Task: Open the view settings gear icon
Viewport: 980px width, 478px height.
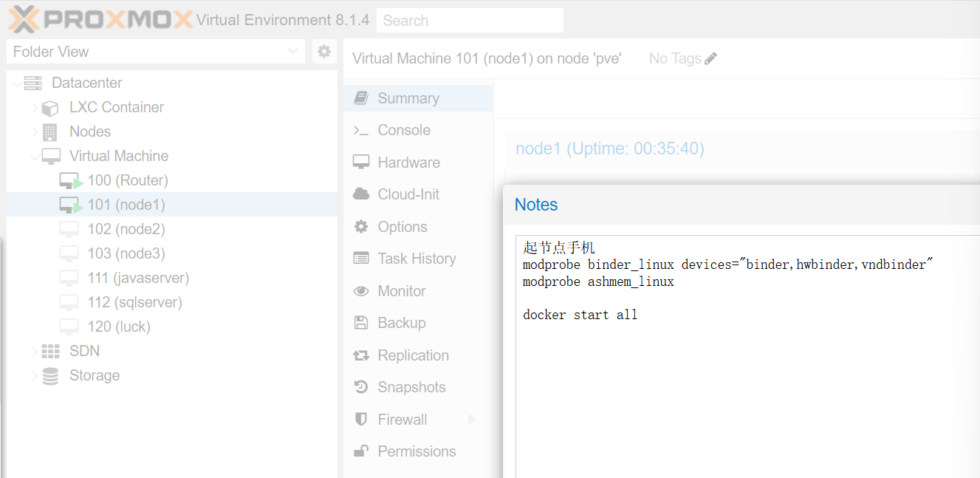Action: [x=324, y=52]
